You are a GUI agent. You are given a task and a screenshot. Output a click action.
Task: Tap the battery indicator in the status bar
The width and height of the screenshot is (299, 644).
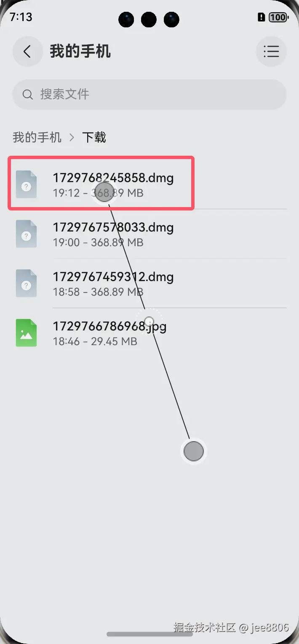pos(278,17)
